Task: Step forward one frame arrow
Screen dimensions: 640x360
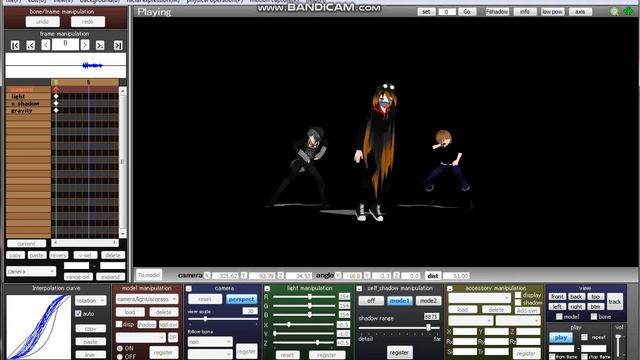Action: (x=85, y=45)
